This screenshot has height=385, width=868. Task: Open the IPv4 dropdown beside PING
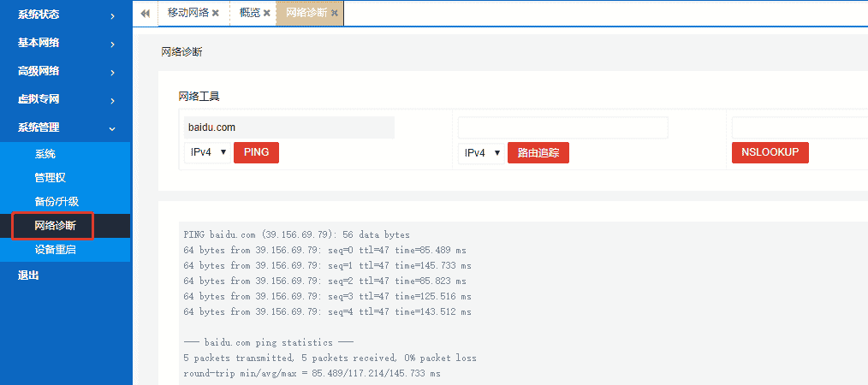tap(207, 152)
